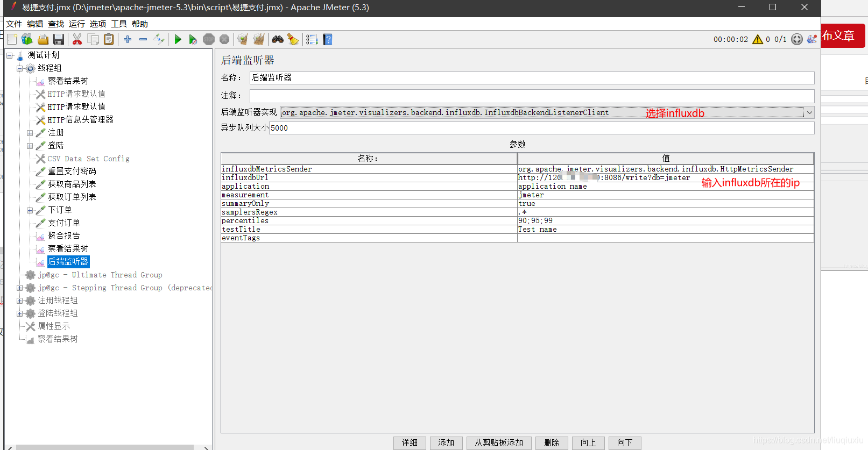Image resolution: width=868 pixels, height=450 pixels.
Task: Open a test plan file
Action: (x=43, y=39)
